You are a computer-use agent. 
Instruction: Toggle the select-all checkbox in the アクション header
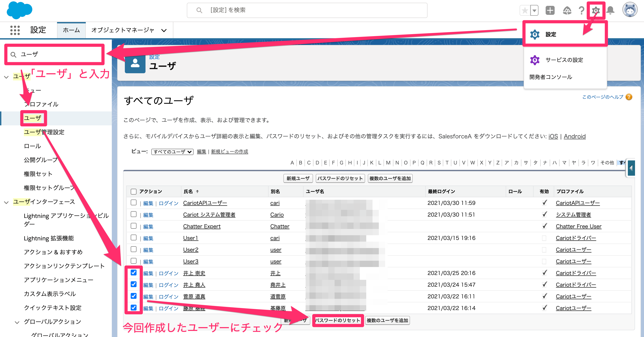(x=134, y=192)
